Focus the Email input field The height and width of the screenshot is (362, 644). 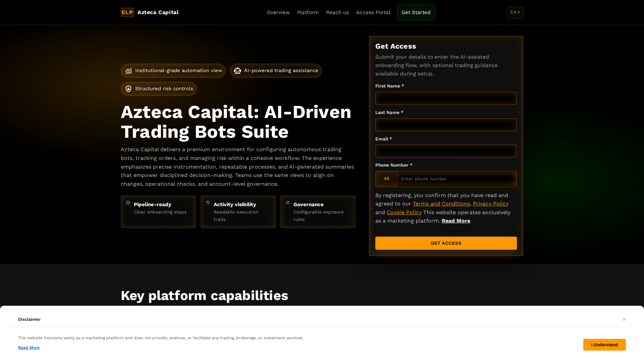coord(446,151)
